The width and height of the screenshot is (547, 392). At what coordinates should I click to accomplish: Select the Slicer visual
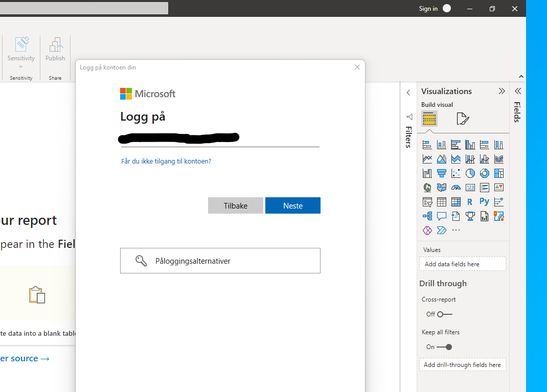tap(427, 202)
